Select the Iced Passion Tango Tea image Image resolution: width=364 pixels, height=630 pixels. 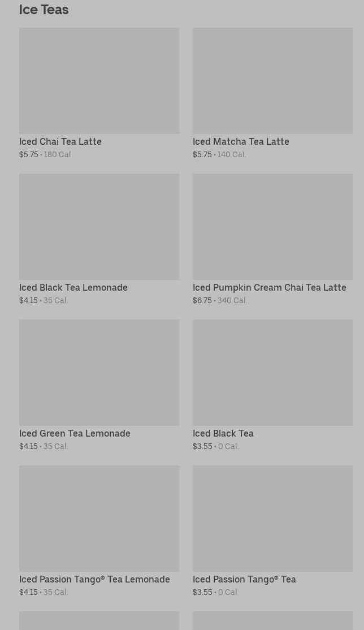click(273, 518)
